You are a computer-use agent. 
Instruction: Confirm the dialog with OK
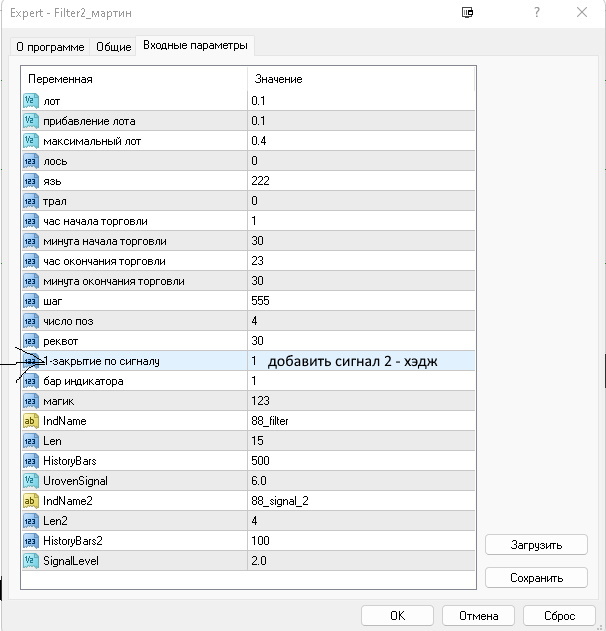pyautogui.click(x=397, y=616)
